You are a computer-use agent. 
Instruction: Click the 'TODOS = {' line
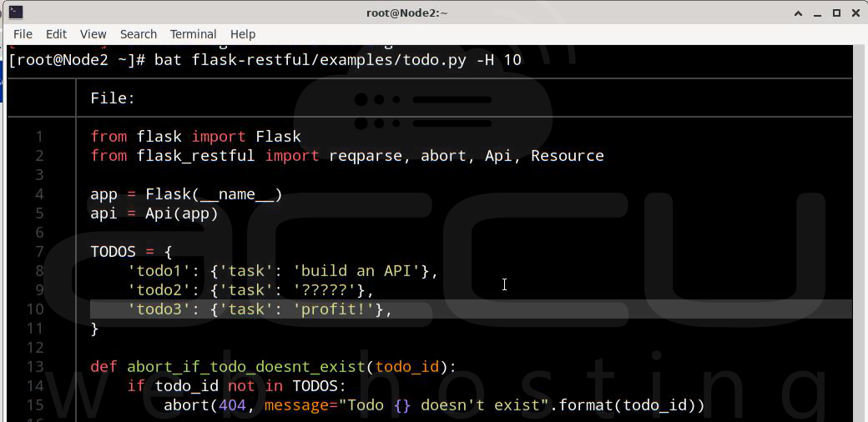[132, 252]
